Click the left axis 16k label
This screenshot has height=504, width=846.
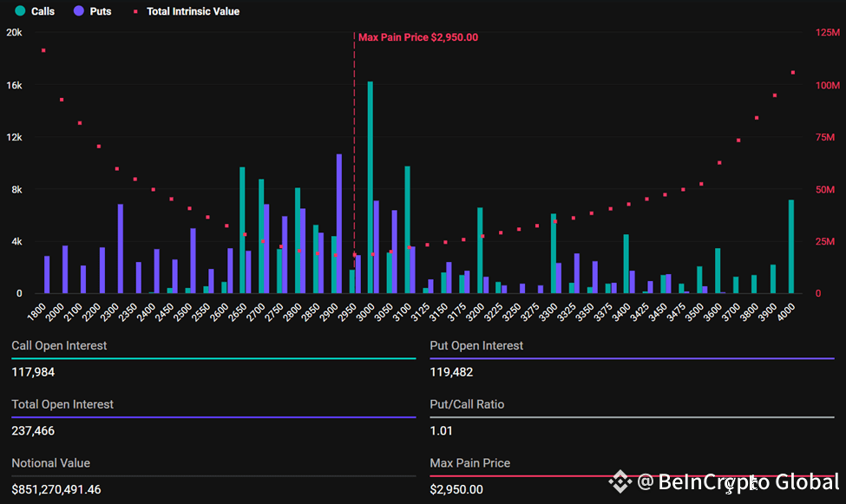pos(15,85)
